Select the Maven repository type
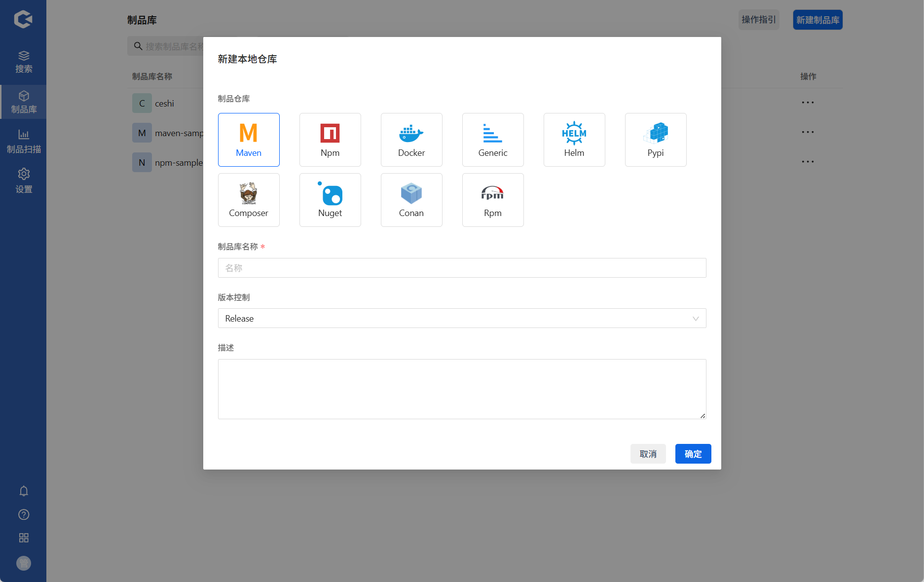Viewport: 924px width, 582px height. coord(249,140)
